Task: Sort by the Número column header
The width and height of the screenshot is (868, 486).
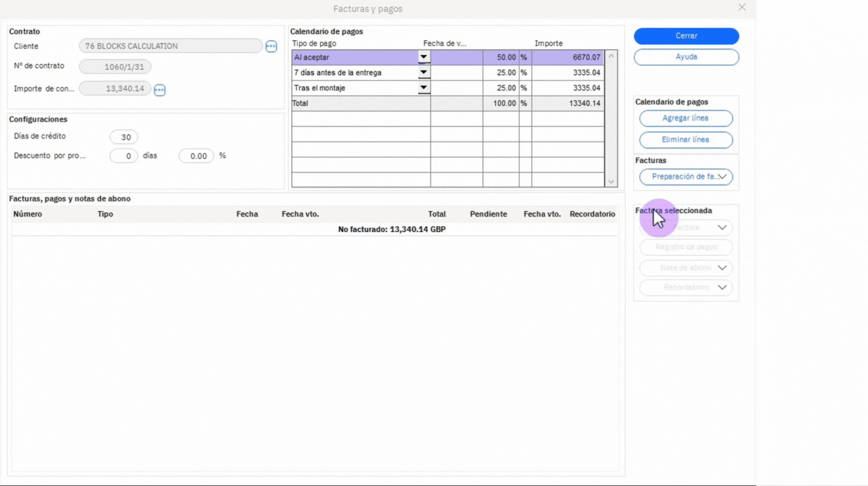Action: (x=28, y=214)
